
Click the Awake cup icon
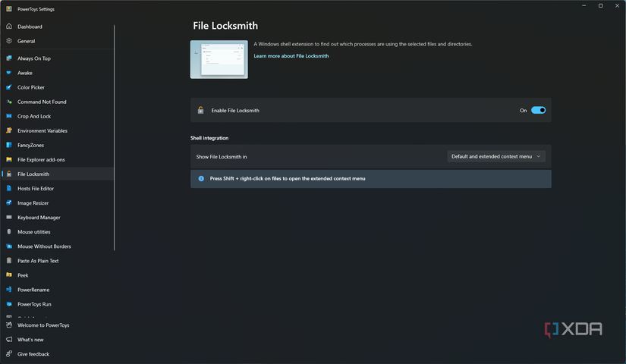tap(9, 73)
